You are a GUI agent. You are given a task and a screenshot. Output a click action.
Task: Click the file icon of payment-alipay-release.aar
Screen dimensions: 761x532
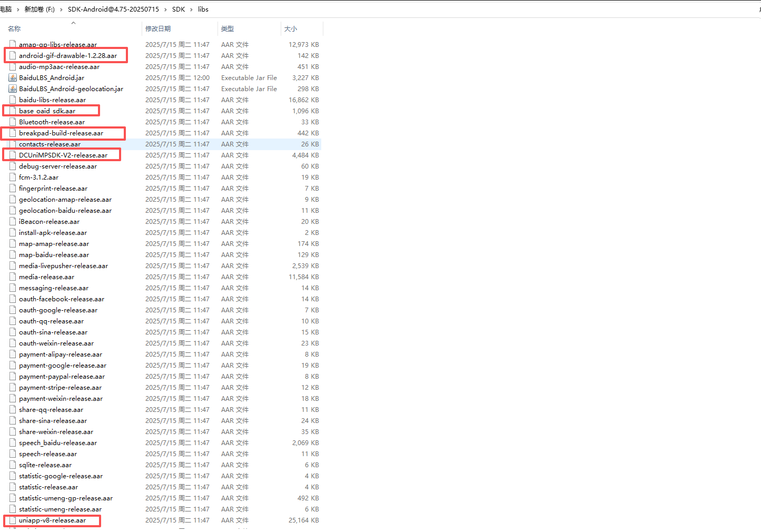click(13, 354)
